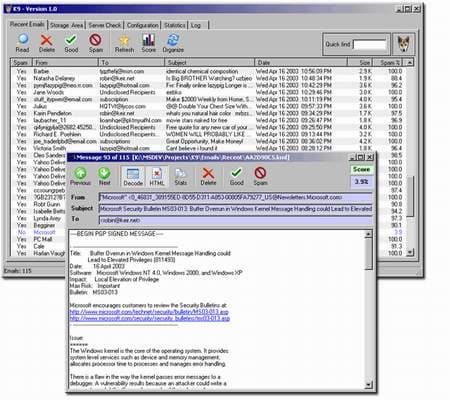Go to Previous message with green arrow
The width and height of the screenshot is (450, 400).
point(80,176)
